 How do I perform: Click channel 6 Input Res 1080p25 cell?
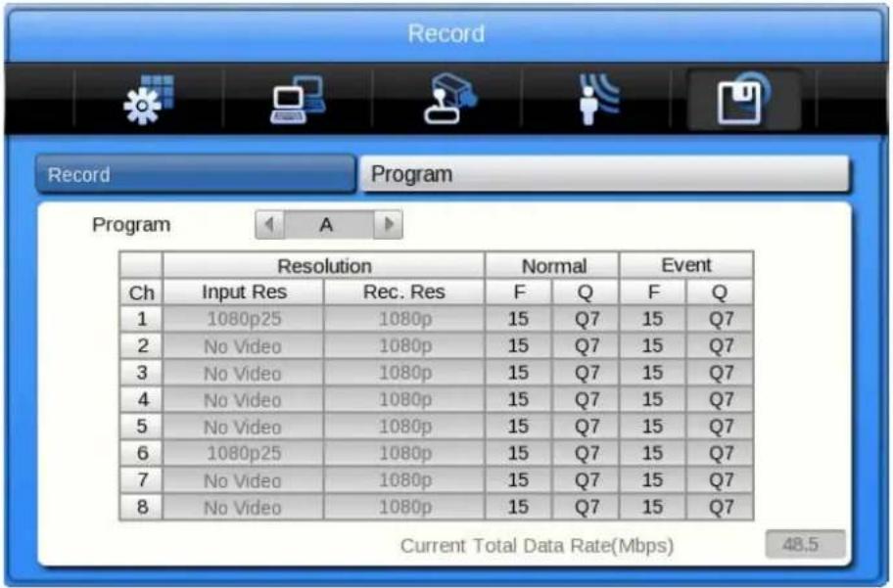coord(243,453)
